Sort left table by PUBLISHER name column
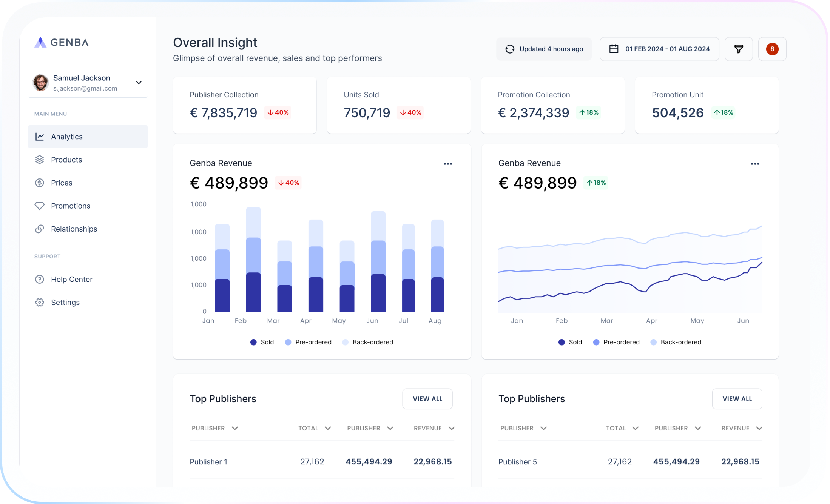Screen dimensions: 830x504 215,428
